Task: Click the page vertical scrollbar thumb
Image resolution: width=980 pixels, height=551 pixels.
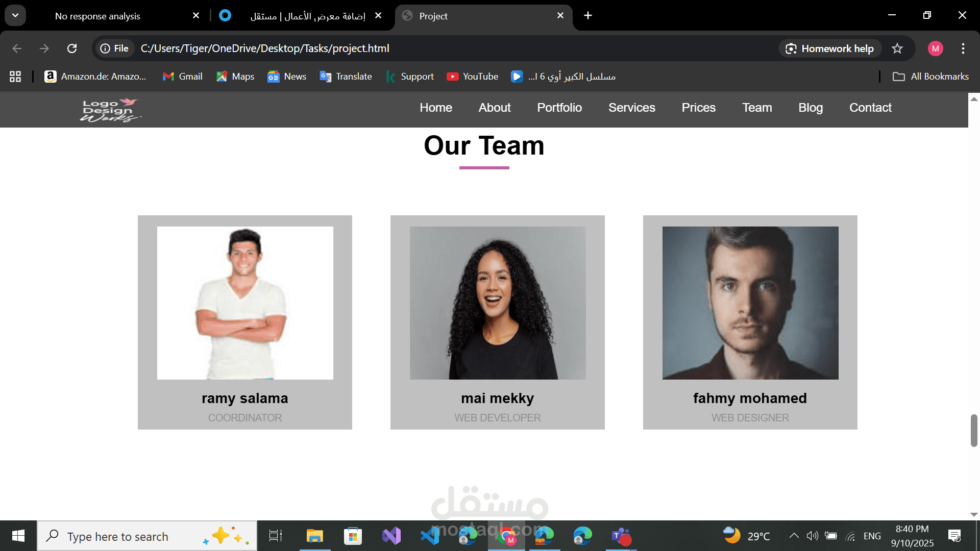Action: 974,431
